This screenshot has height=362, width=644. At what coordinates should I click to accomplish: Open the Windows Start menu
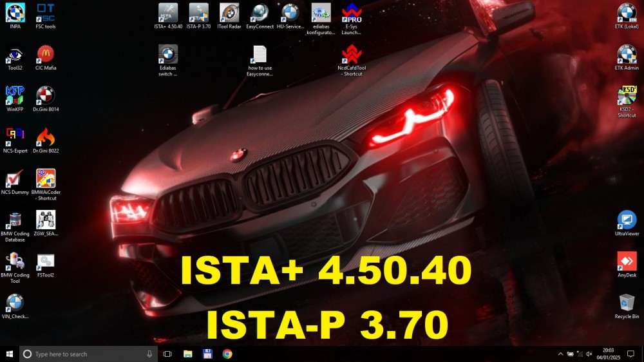[x=10, y=354]
